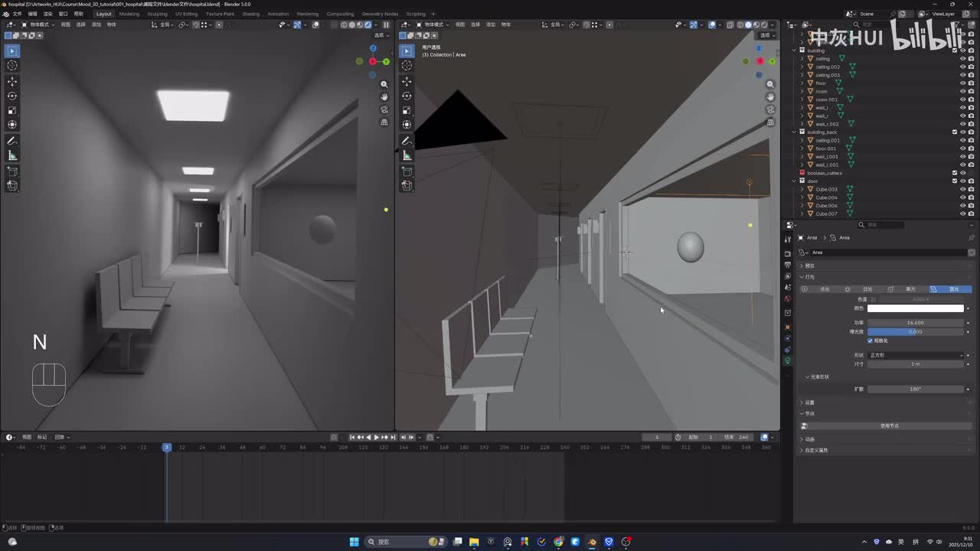The height and width of the screenshot is (551, 980).
Task: Open the World properties tab
Action: point(788,299)
